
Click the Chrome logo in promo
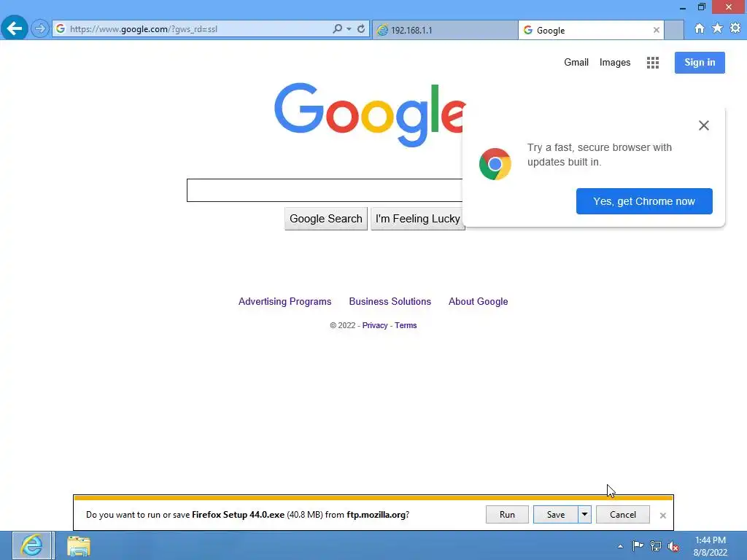click(x=495, y=164)
